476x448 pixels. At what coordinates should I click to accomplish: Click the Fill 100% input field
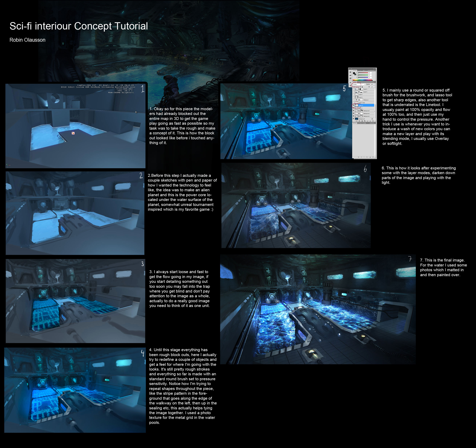[x=372, y=87]
